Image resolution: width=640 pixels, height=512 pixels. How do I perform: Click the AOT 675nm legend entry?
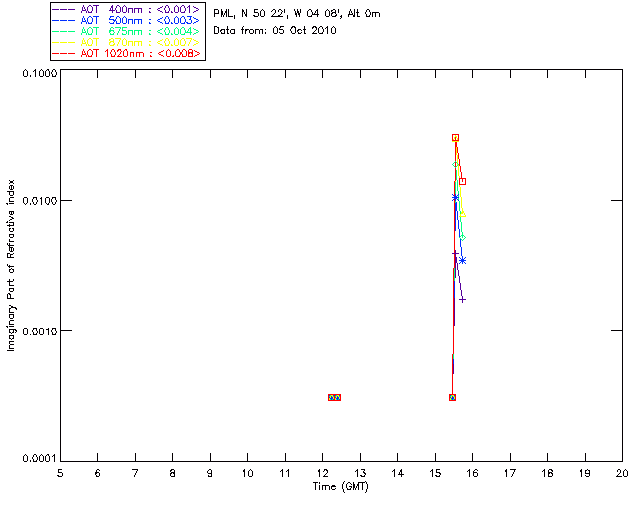point(126,31)
